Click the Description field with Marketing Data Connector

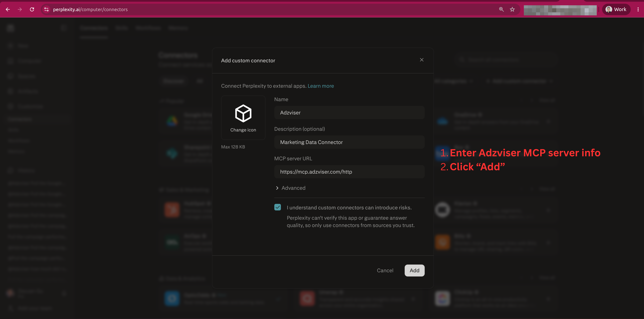(349, 142)
